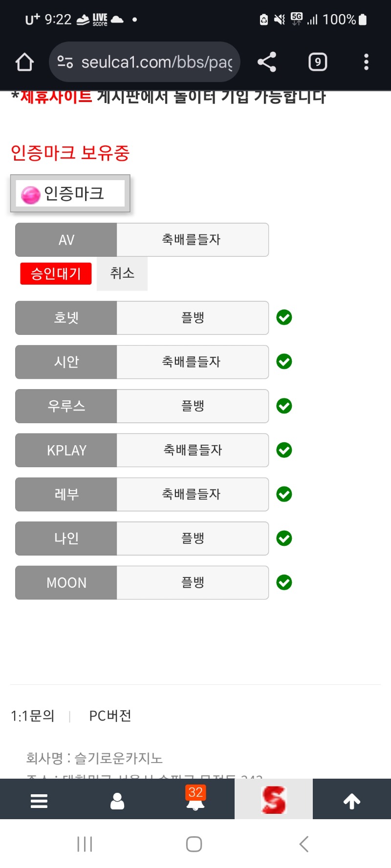The width and height of the screenshot is (391, 868).
Task: Tap the site settings icon in address bar
Action: 65,62
